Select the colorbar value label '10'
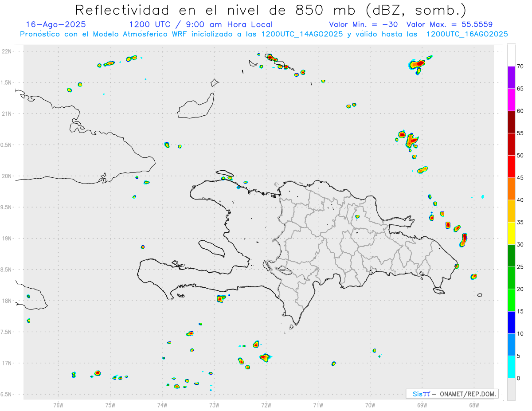Viewport: 532px width, 411px height. tap(520, 334)
